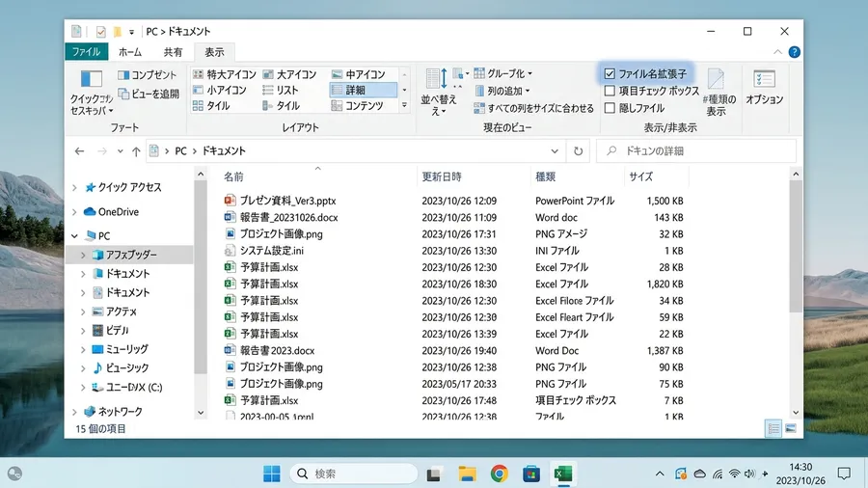The width and height of the screenshot is (868, 488).
Task: Select OneDrive in navigation pane
Action: tap(118, 212)
